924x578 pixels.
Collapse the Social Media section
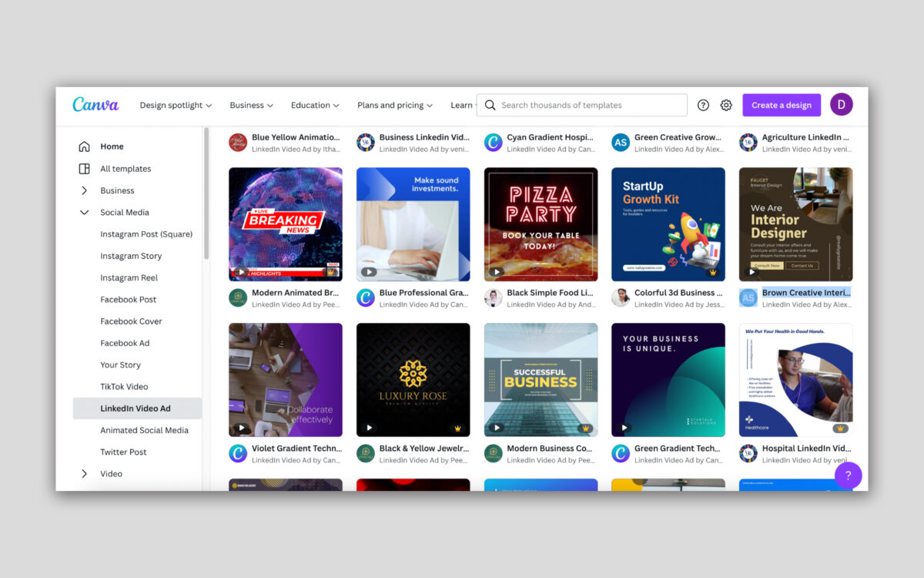click(x=85, y=212)
